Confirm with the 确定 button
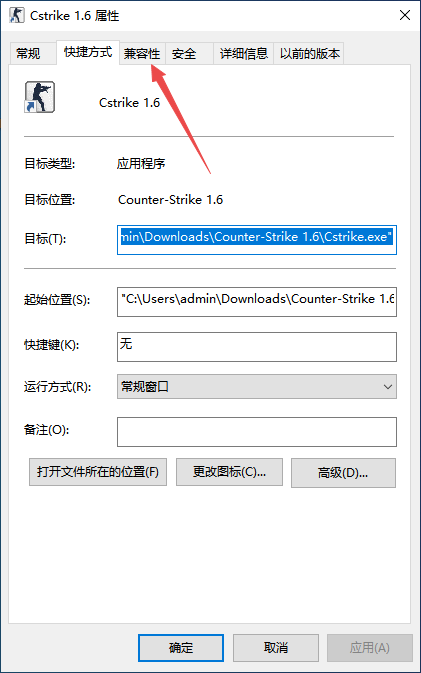 (181, 648)
